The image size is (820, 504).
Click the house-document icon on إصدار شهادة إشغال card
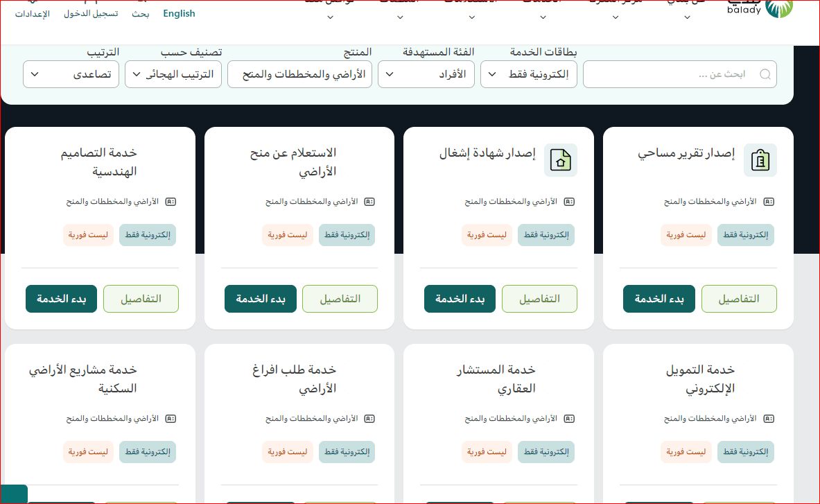[x=560, y=160]
